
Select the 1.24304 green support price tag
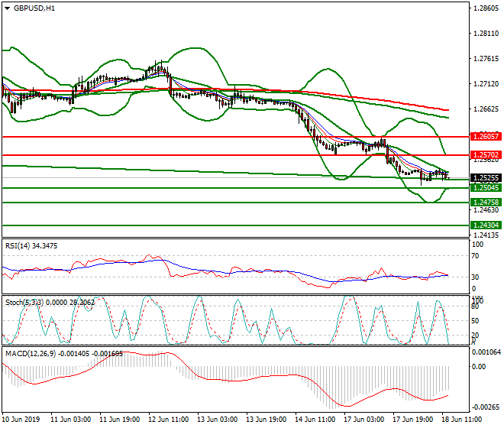click(486, 225)
